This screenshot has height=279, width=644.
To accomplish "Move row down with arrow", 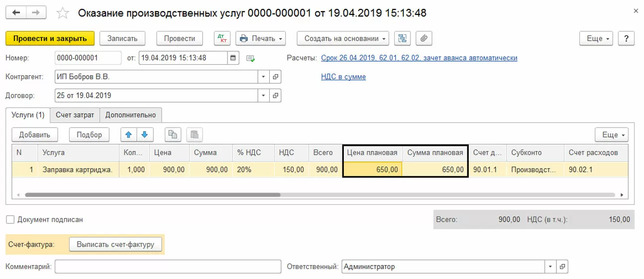I will (x=145, y=135).
